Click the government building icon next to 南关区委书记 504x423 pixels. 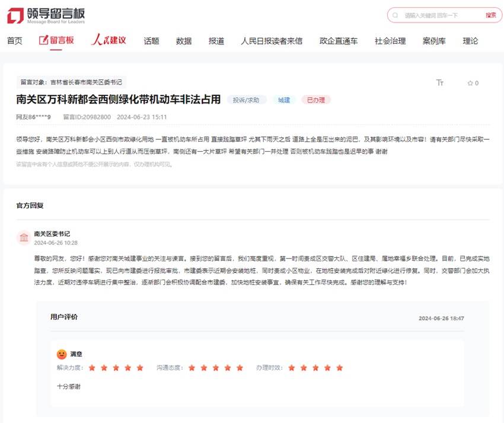coord(23,236)
